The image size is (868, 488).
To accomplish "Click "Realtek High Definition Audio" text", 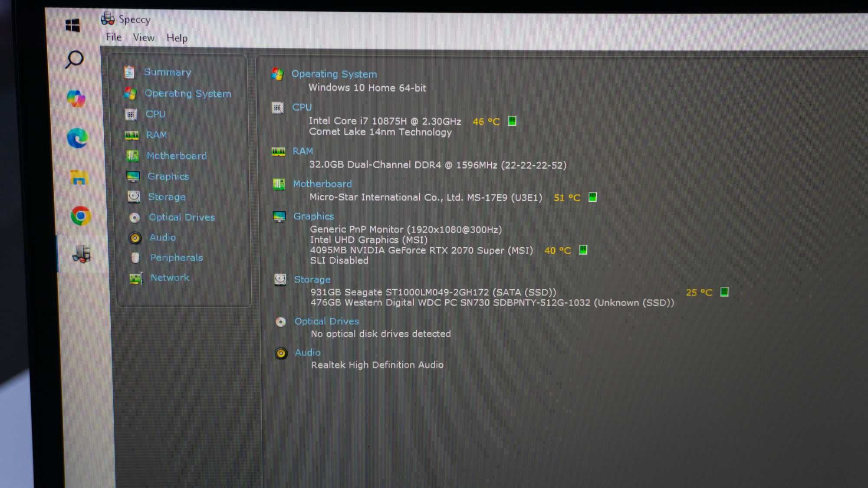I will tap(377, 365).
